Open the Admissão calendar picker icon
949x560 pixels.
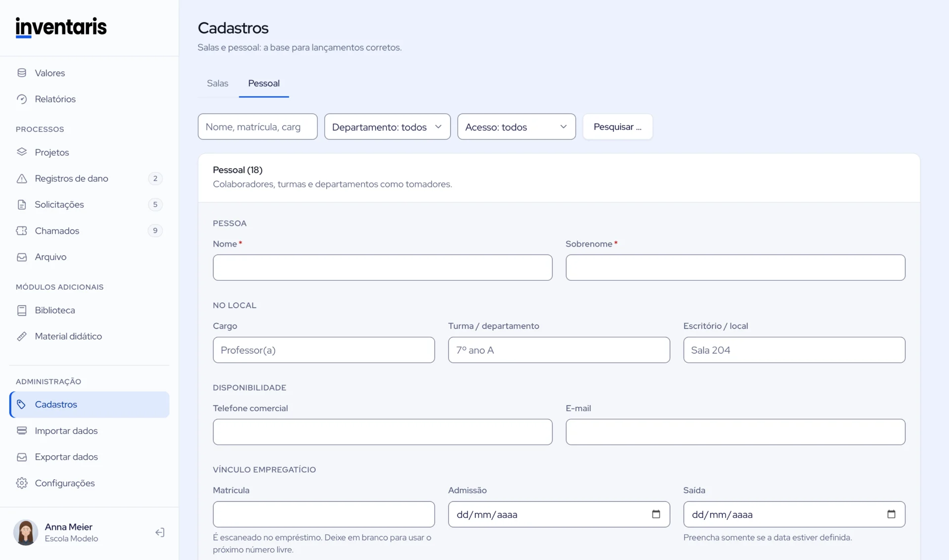pos(656,514)
